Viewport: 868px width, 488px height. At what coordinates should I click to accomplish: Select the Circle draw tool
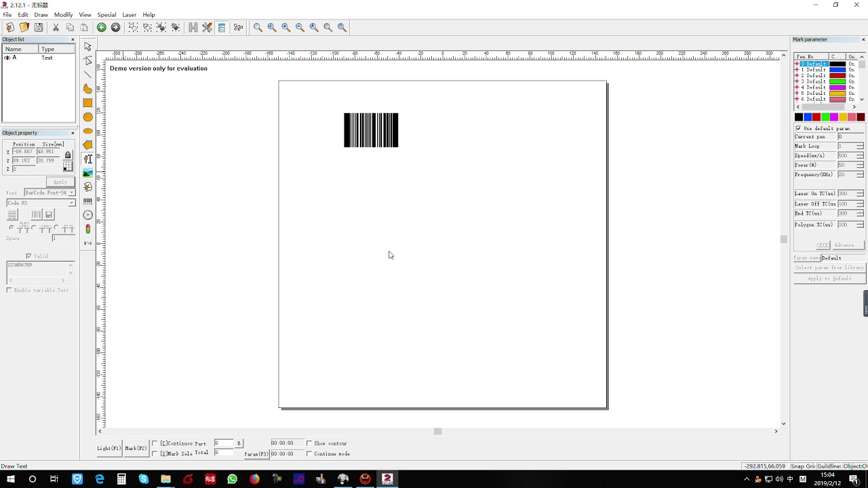(x=87, y=117)
